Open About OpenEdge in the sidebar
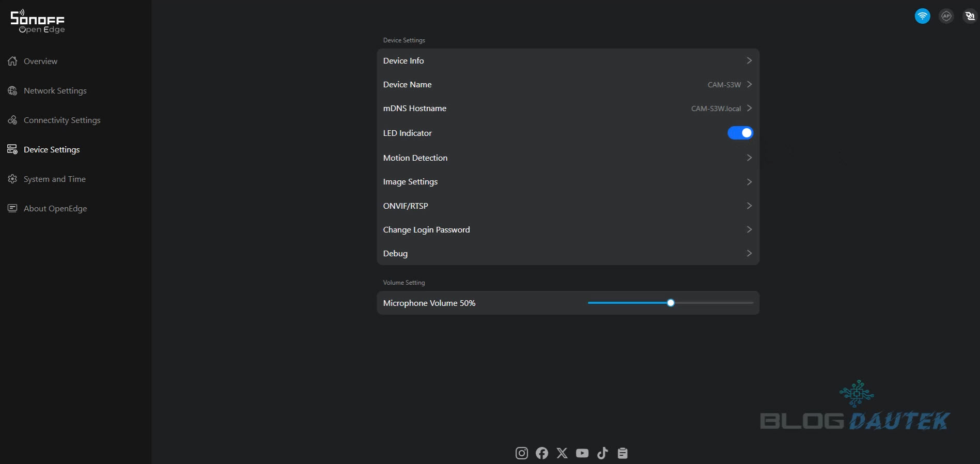The height and width of the screenshot is (464, 980). [48, 208]
